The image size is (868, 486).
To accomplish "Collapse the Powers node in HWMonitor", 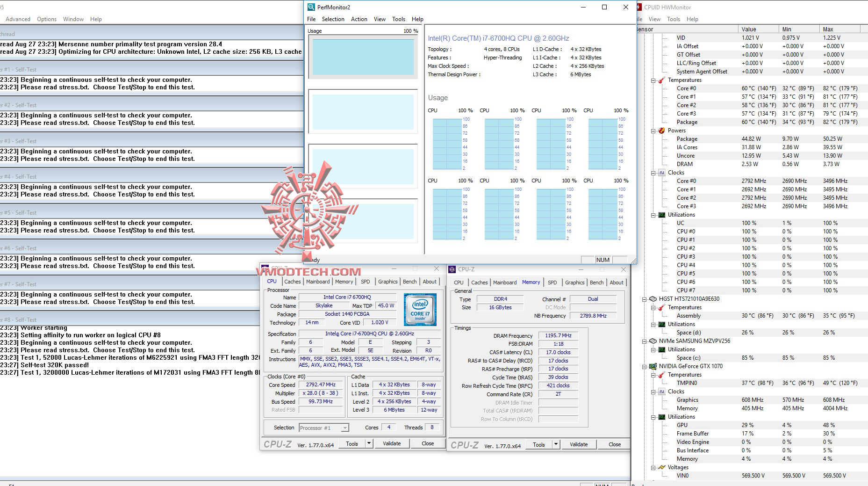I will 653,131.
